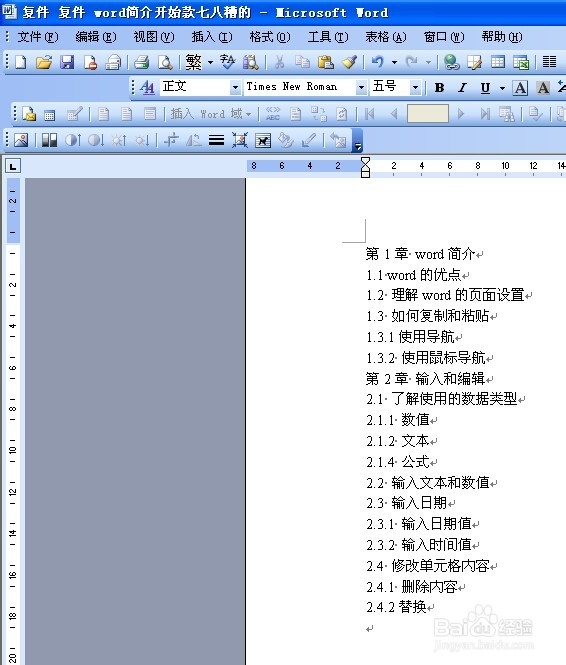Toggle the Character Shading A button

pyautogui.click(x=543, y=88)
